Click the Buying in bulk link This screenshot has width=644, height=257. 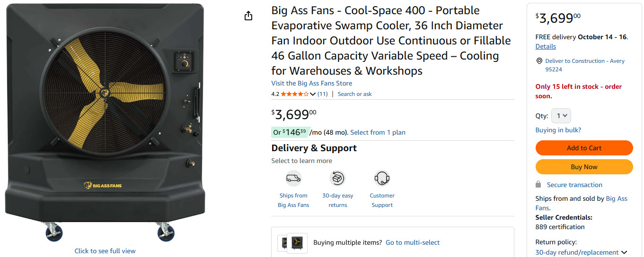(x=558, y=130)
